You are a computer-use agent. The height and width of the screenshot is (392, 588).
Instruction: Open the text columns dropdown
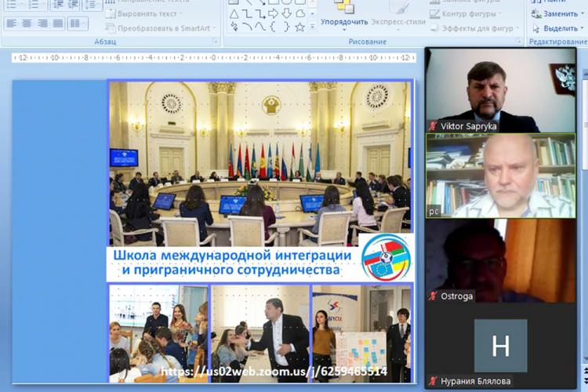[78, 24]
